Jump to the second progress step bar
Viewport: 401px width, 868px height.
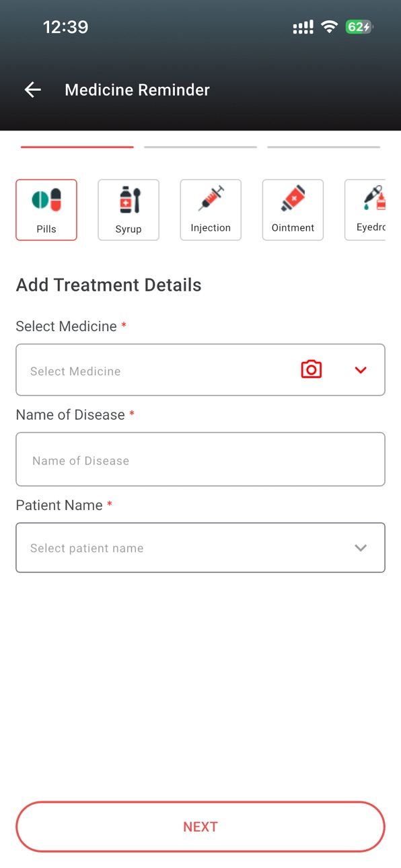tap(200, 147)
